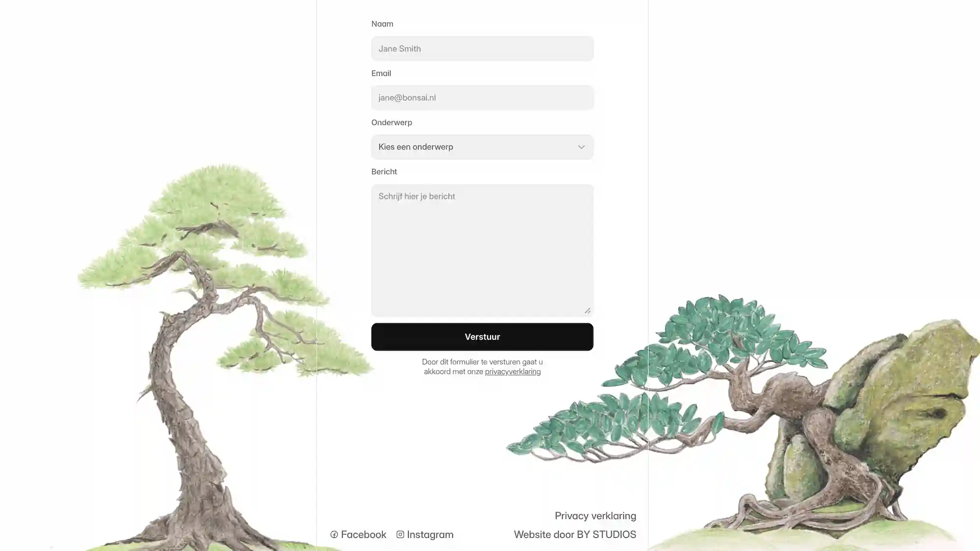
Task: Open the underlined privacyverklaring link
Action: point(513,372)
